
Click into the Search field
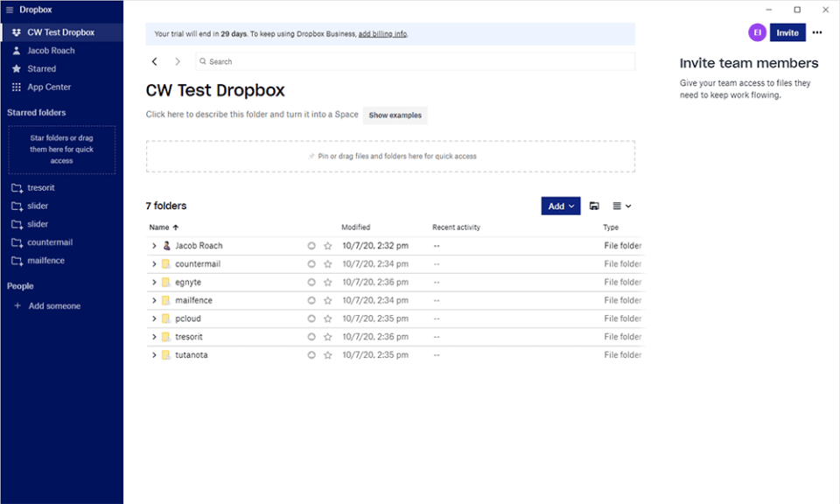[x=415, y=61]
